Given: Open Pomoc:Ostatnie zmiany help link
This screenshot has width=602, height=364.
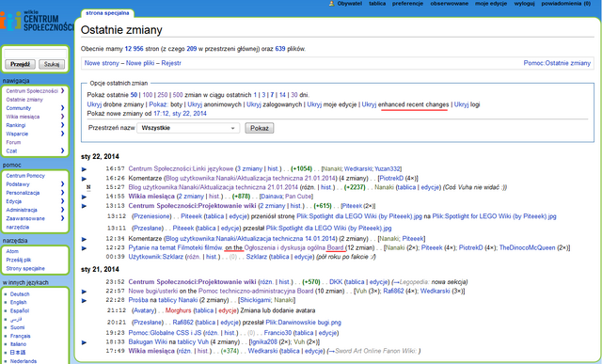Looking at the screenshot, I should [x=557, y=63].
